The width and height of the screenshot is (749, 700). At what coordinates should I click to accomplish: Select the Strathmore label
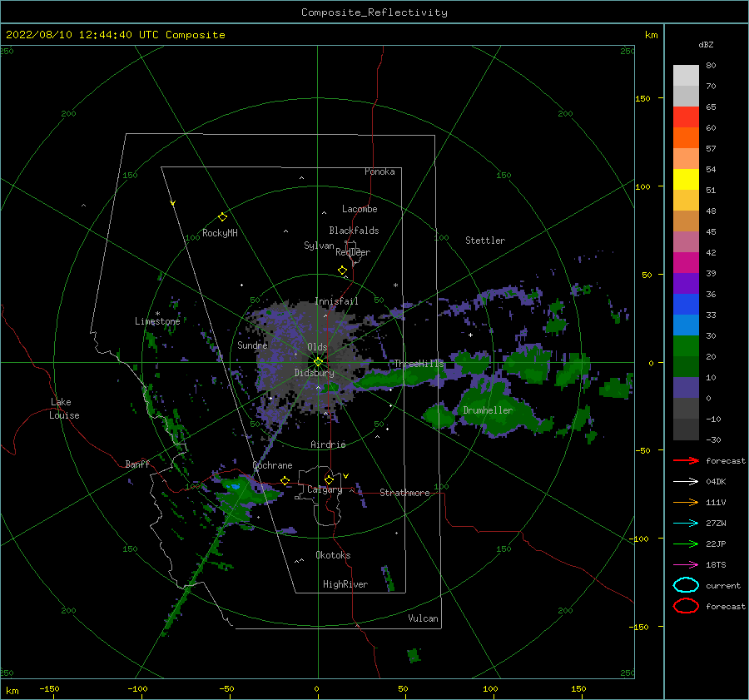tap(404, 493)
